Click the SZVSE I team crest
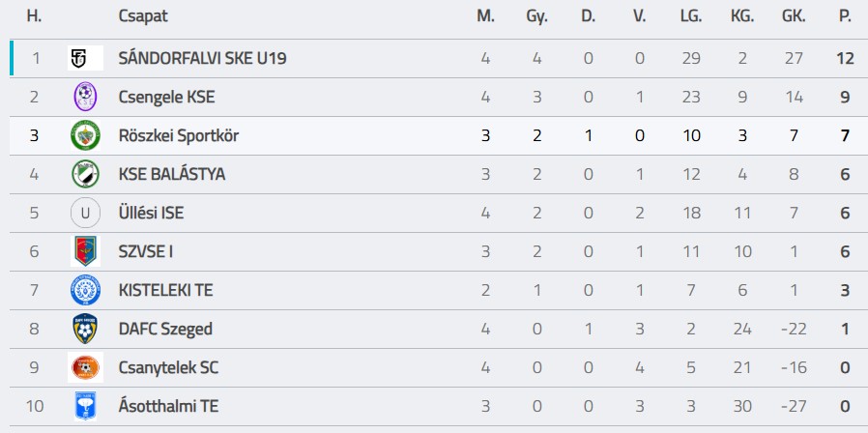 85,251
